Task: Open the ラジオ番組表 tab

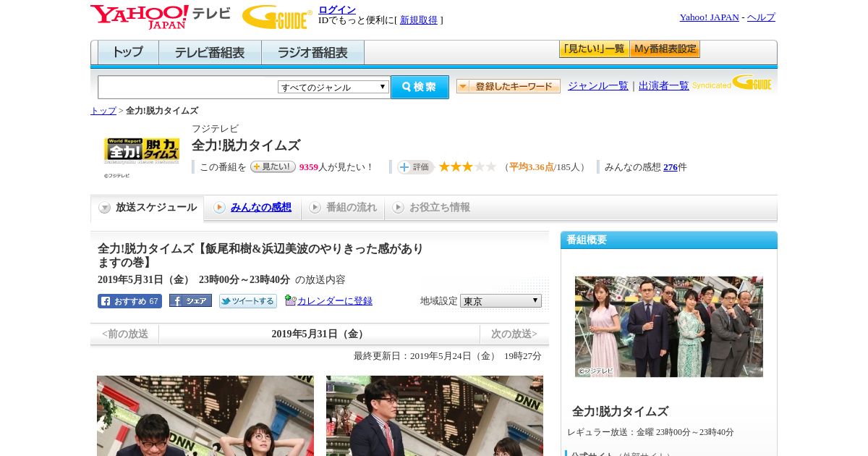Action: coord(313,53)
